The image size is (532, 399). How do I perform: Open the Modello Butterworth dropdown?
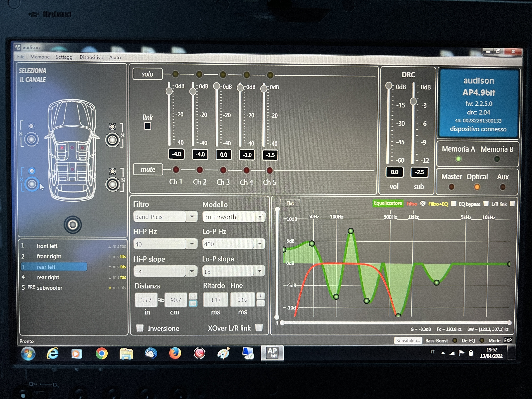(x=260, y=217)
